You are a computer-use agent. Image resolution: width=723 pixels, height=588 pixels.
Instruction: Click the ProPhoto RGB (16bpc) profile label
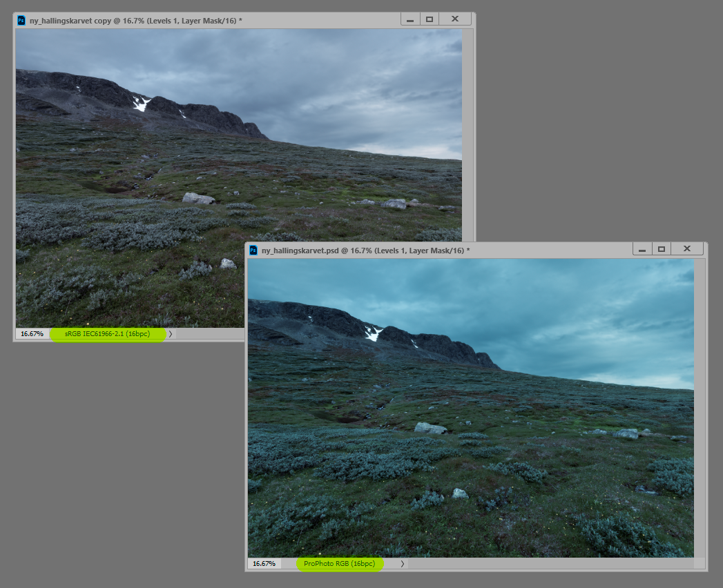point(340,563)
